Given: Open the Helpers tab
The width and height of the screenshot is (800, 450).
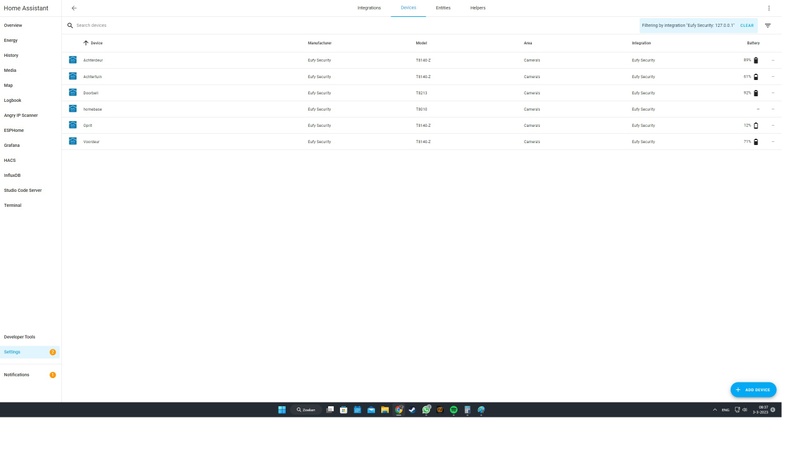Looking at the screenshot, I should coord(478,8).
